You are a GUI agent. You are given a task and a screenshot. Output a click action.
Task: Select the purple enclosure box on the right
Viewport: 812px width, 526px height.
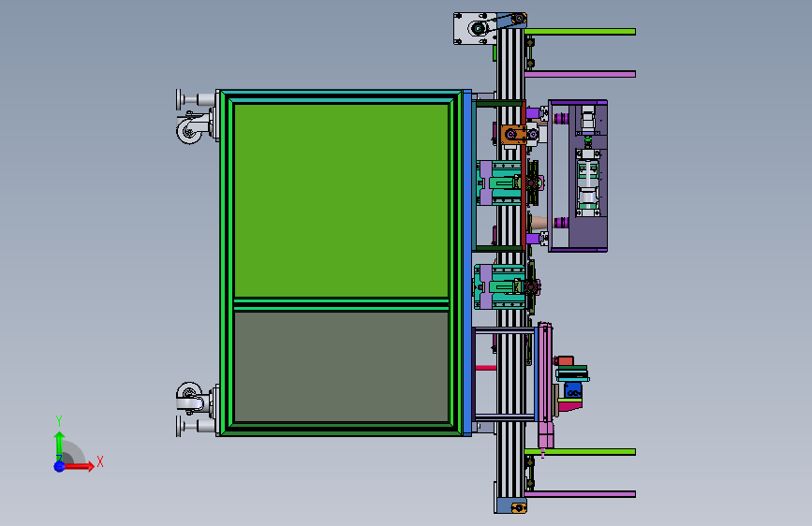[x=578, y=176]
